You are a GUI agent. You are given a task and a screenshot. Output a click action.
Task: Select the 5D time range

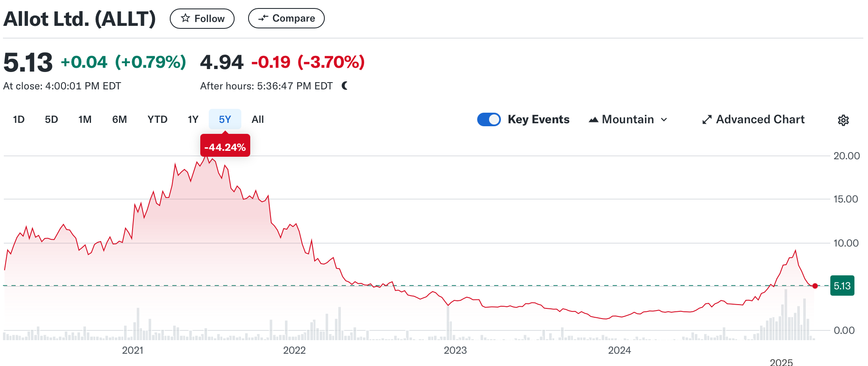point(51,119)
